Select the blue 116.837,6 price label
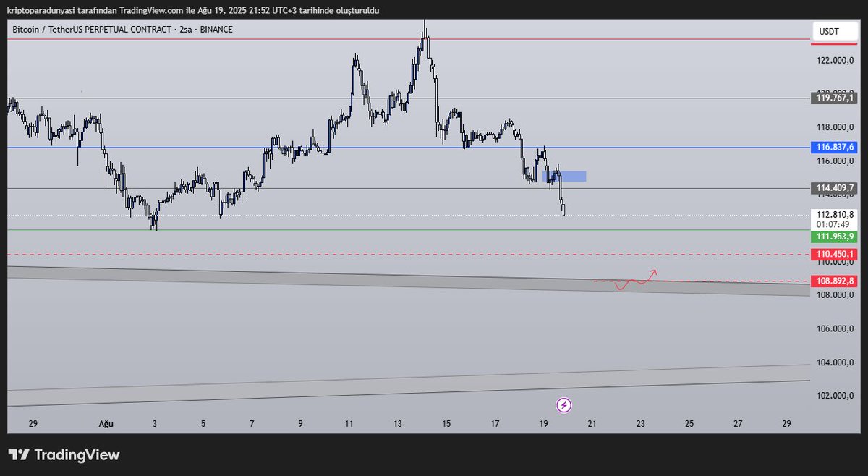The width and height of the screenshot is (868, 476). [835, 147]
